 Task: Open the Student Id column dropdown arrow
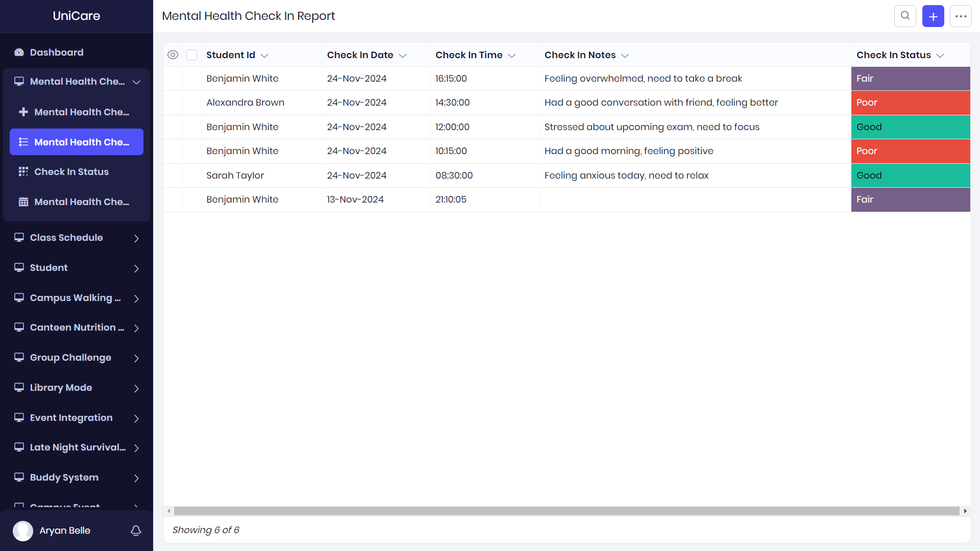coord(264,56)
